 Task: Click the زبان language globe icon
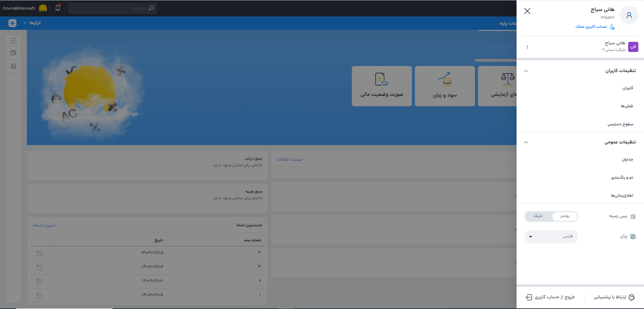pyautogui.click(x=633, y=237)
